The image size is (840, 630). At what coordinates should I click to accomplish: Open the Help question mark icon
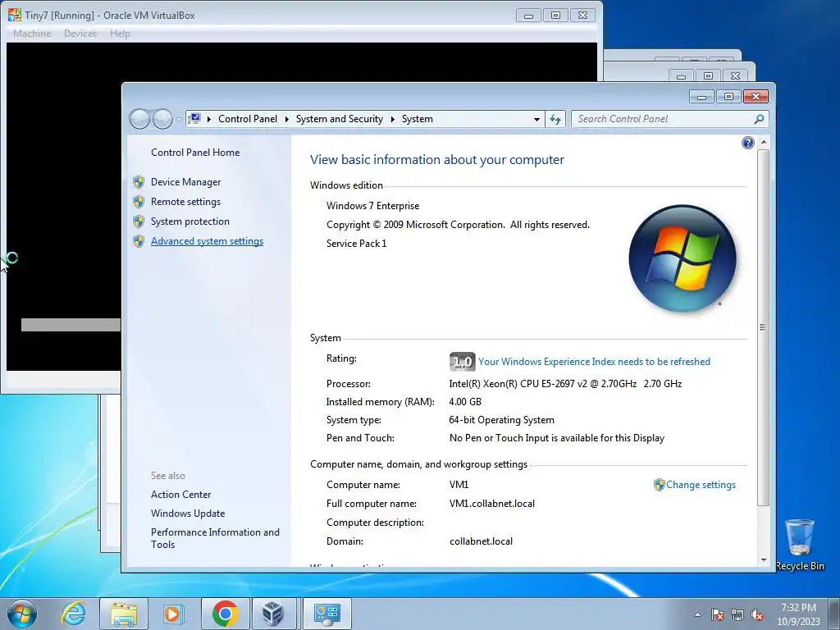click(x=748, y=143)
